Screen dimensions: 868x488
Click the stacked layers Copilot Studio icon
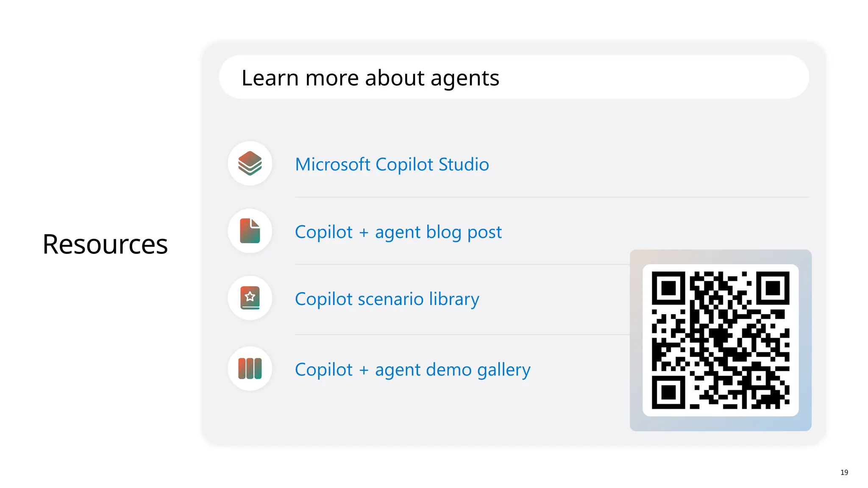[x=250, y=164]
